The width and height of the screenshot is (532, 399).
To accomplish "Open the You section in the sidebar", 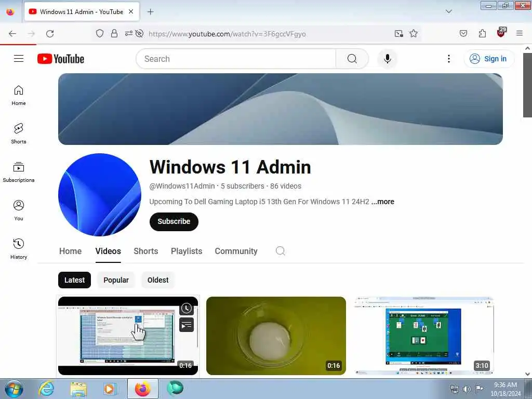I will [19, 211].
